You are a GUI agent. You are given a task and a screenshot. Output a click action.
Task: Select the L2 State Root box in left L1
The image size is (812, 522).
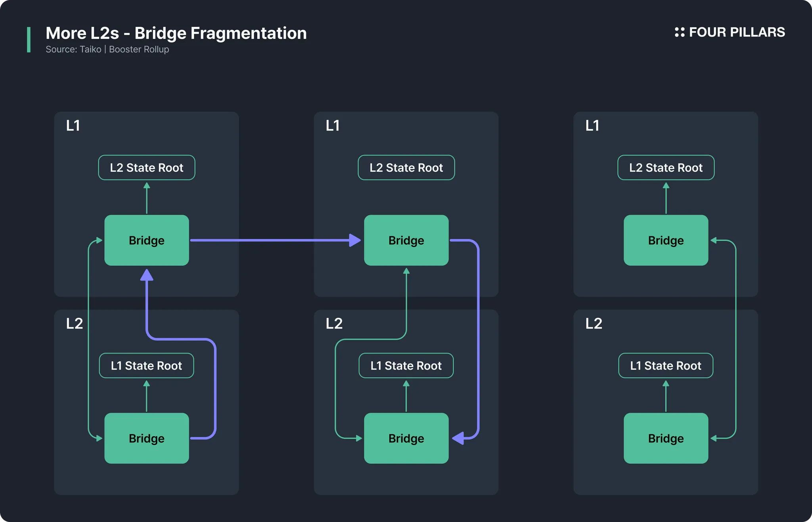pos(147,167)
